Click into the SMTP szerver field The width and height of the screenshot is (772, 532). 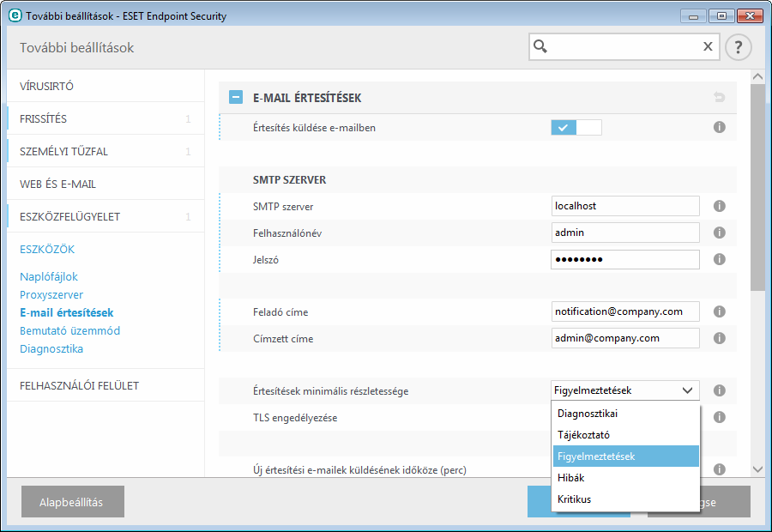[x=625, y=206]
